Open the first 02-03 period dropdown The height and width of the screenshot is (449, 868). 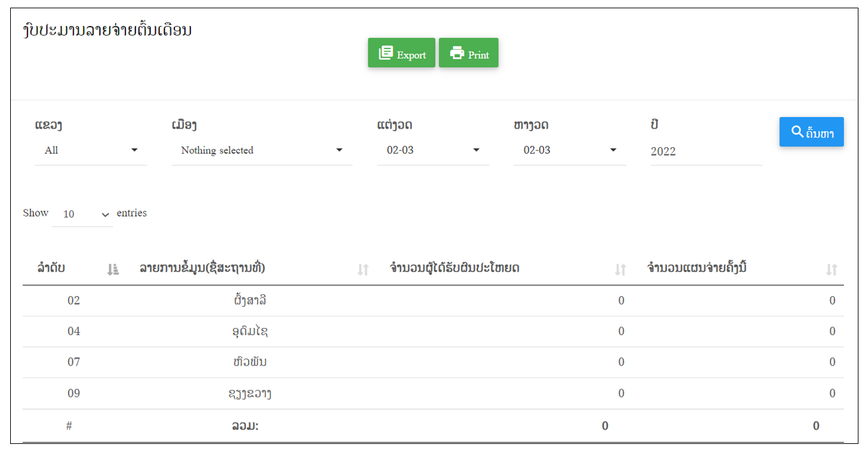pyautogui.click(x=433, y=150)
